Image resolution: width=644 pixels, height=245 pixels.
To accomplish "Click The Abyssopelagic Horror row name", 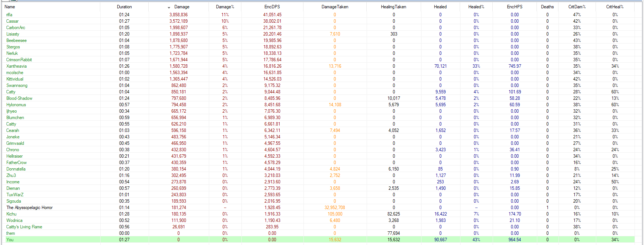I will point(30,208).
